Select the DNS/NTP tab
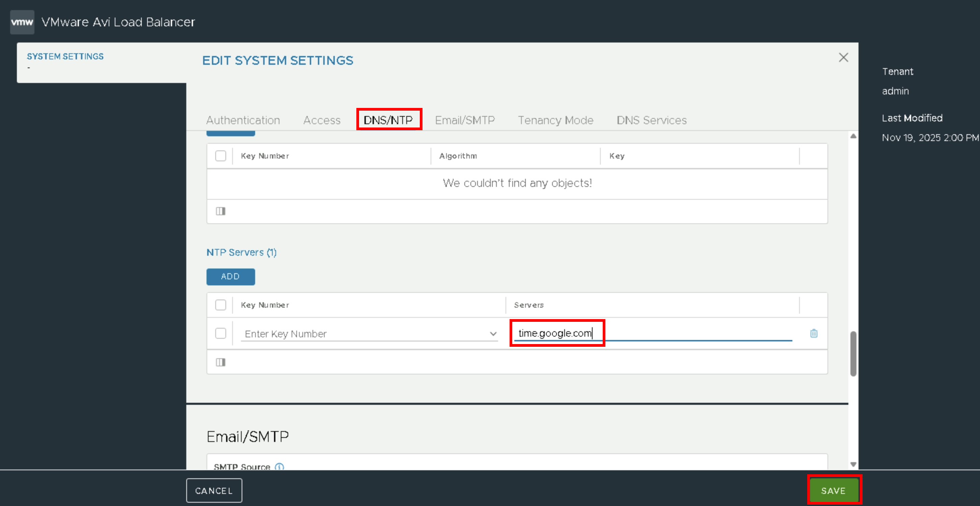Viewport: 980px width, 506px height. (388, 120)
